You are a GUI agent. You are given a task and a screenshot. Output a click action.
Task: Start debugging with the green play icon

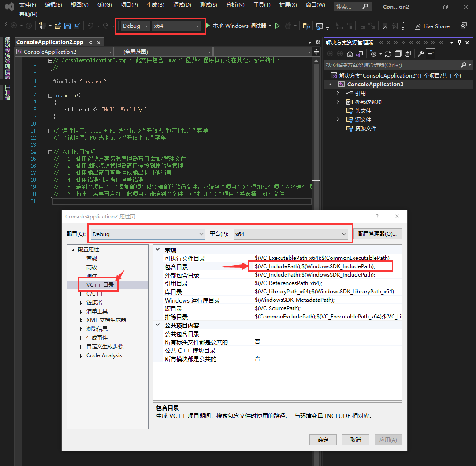coord(208,26)
